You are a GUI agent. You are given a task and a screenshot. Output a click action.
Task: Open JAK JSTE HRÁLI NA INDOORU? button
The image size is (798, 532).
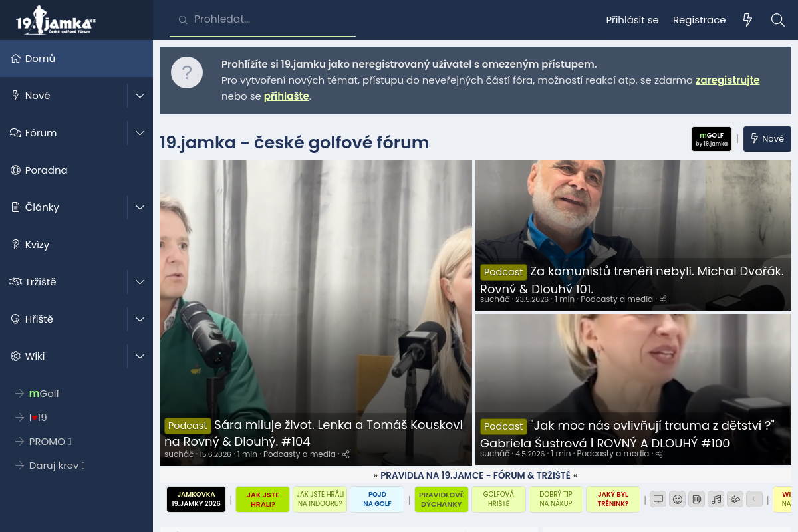click(x=320, y=499)
